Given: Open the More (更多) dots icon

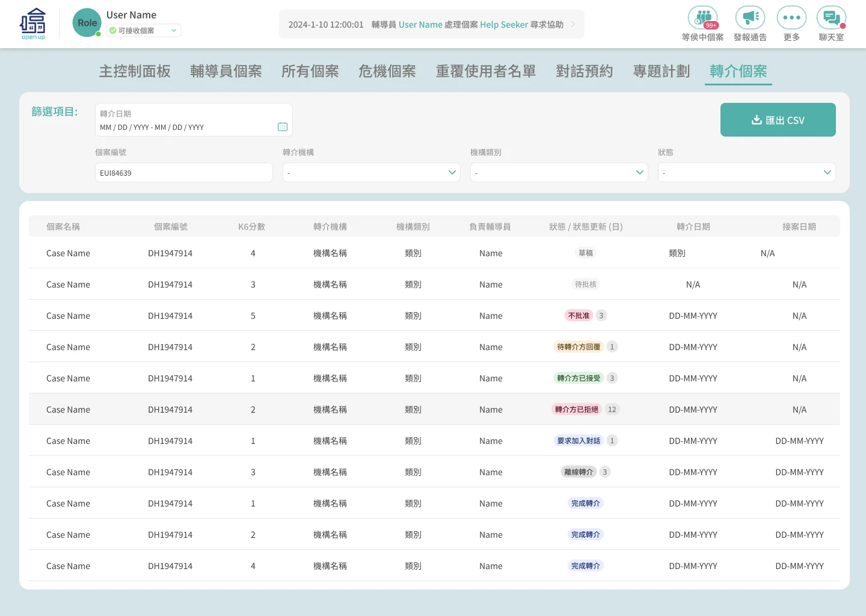Looking at the screenshot, I should click(791, 17).
